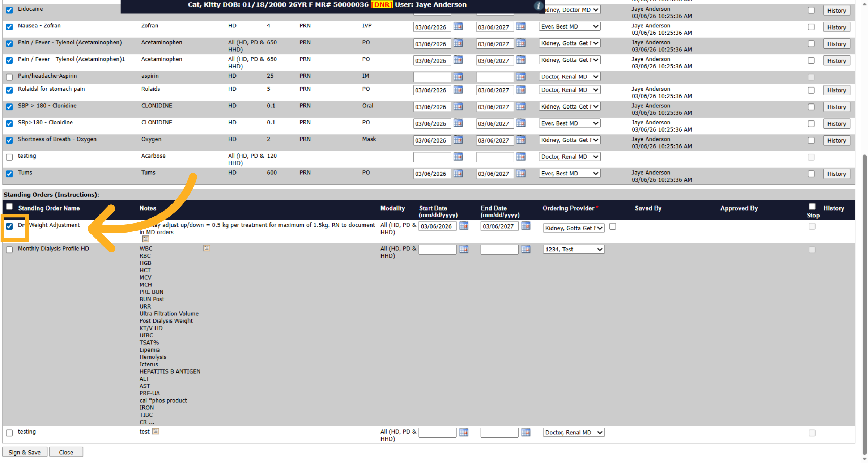Screen dimensions: 868x463
Task: View History for the Lidocaine order
Action: (837, 10)
